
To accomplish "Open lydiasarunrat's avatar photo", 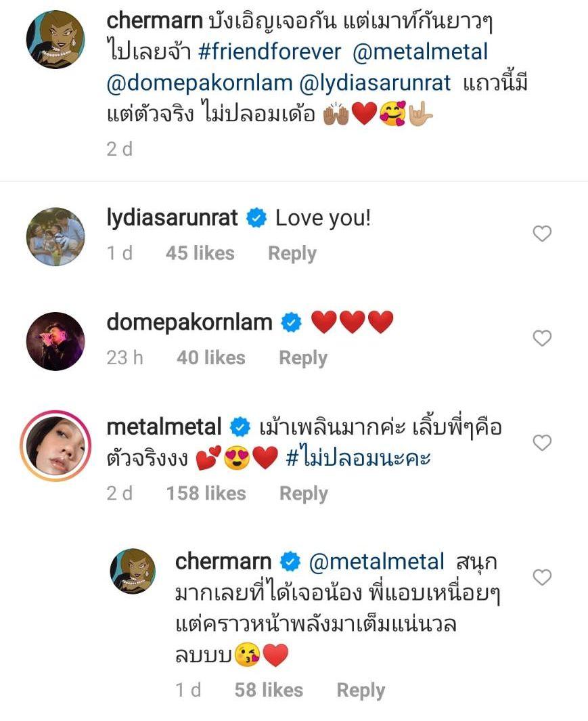I will coord(55,236).
